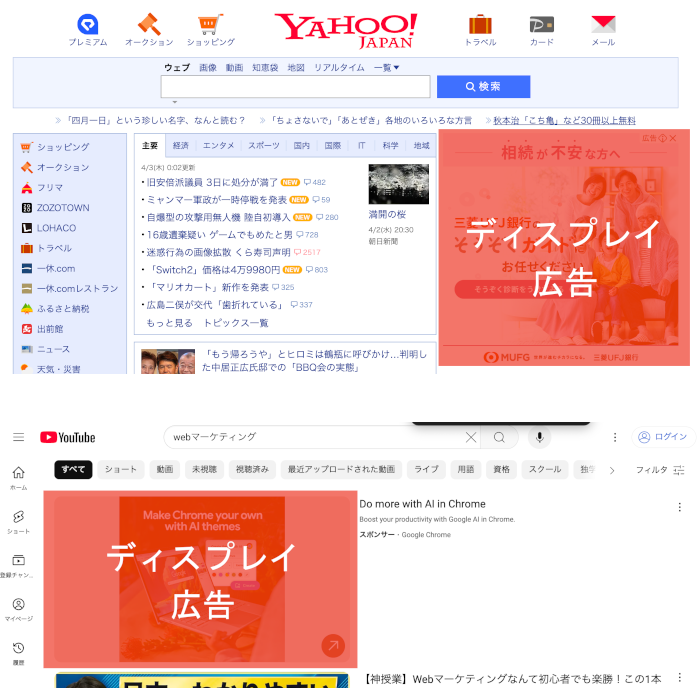This screenshot has height=700, width=700.
Task: Select the 最近アップロードされた動画 chip
Action: point(341,469)
